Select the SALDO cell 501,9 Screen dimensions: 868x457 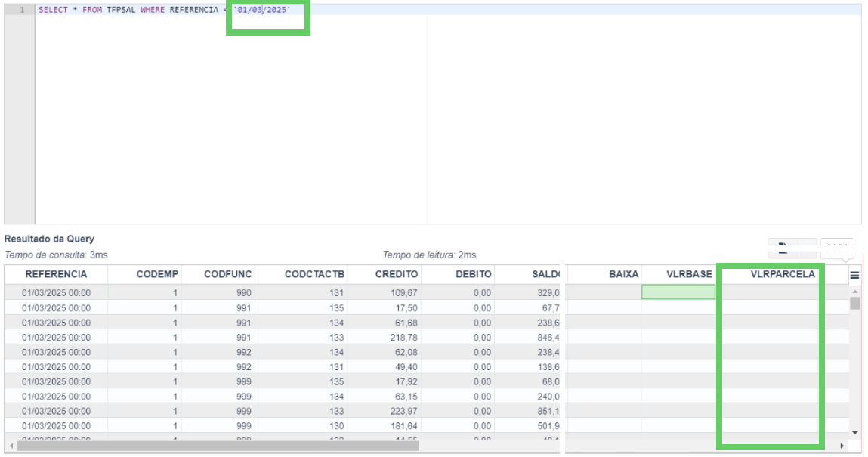[x=527, y=426]
